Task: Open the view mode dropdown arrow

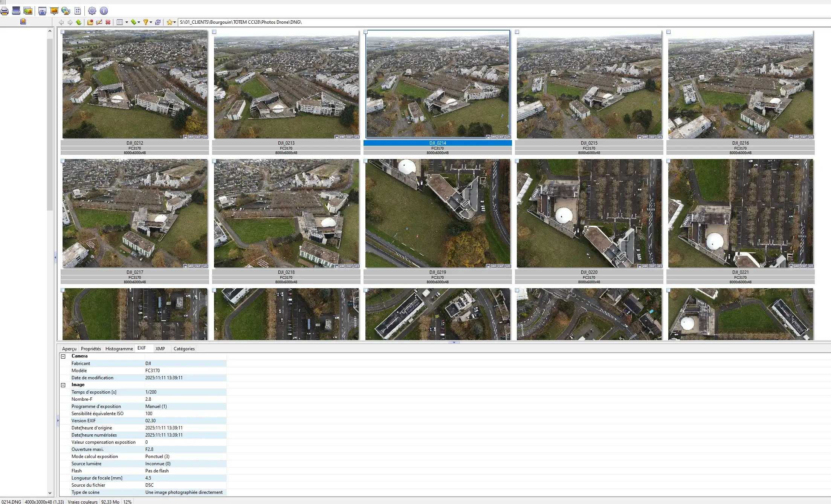Action: (x=127, y=22)
